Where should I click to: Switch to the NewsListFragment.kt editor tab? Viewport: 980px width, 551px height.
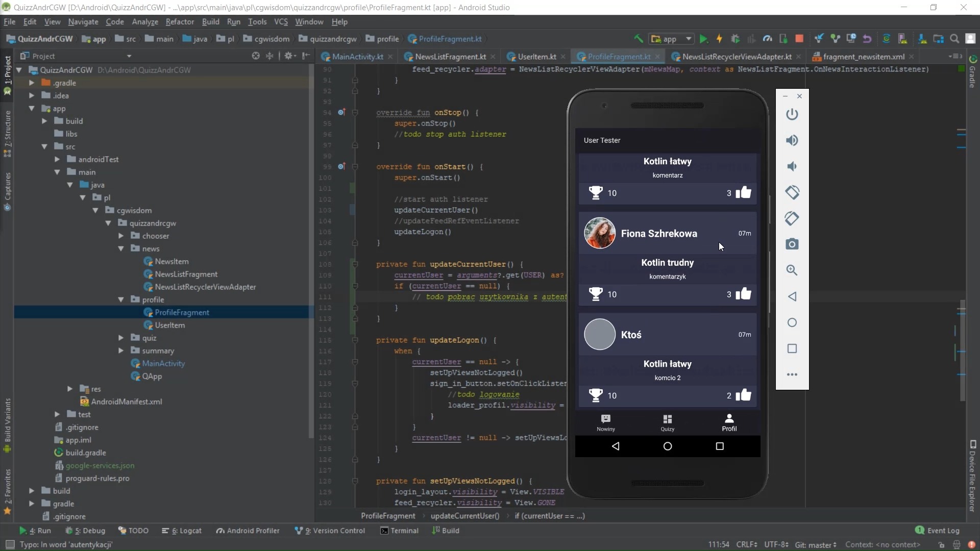tap(449, 57)
